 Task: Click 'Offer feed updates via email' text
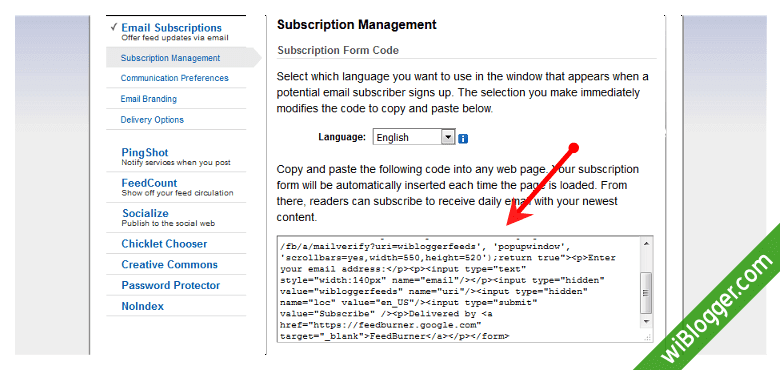point(175,38)
